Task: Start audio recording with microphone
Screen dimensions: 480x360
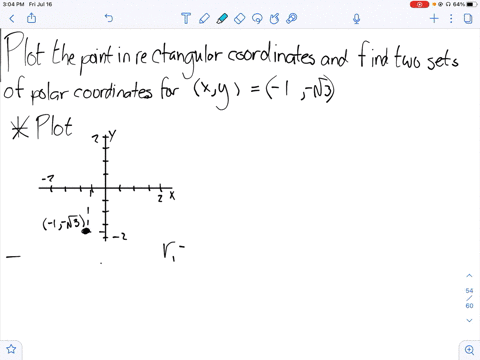Action: [357, 18]
